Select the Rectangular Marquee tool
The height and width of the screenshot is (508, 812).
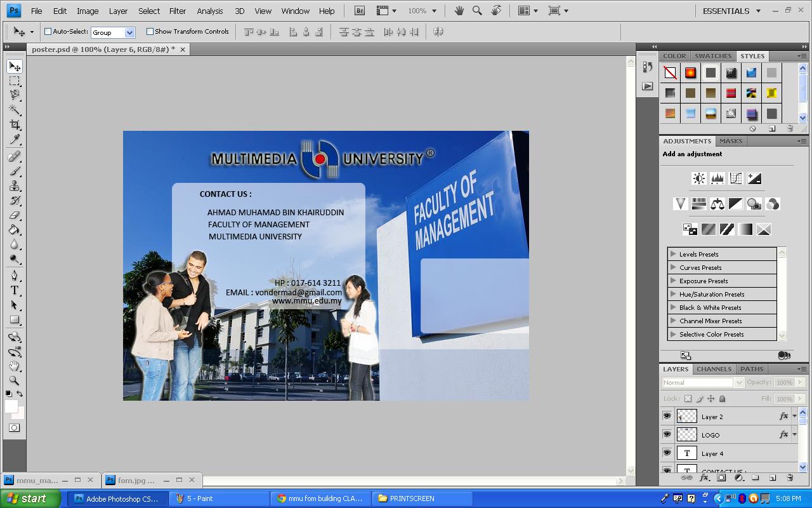[x=15, y=81]
